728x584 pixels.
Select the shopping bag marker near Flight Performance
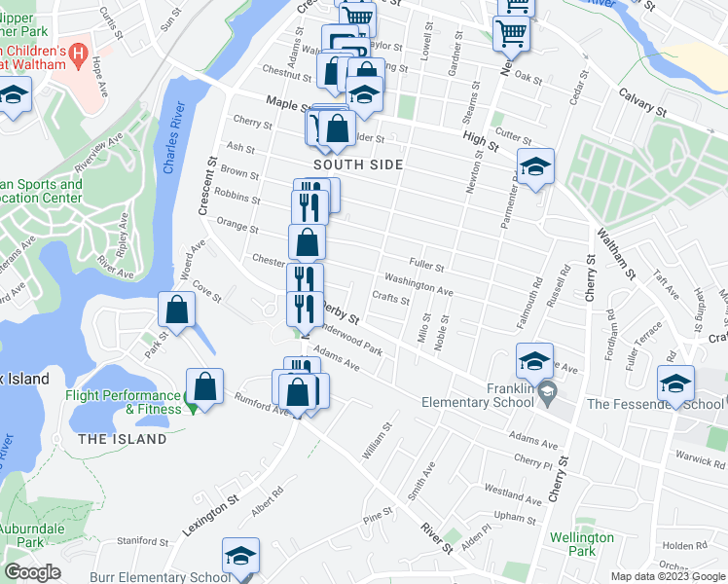[204, 388]
